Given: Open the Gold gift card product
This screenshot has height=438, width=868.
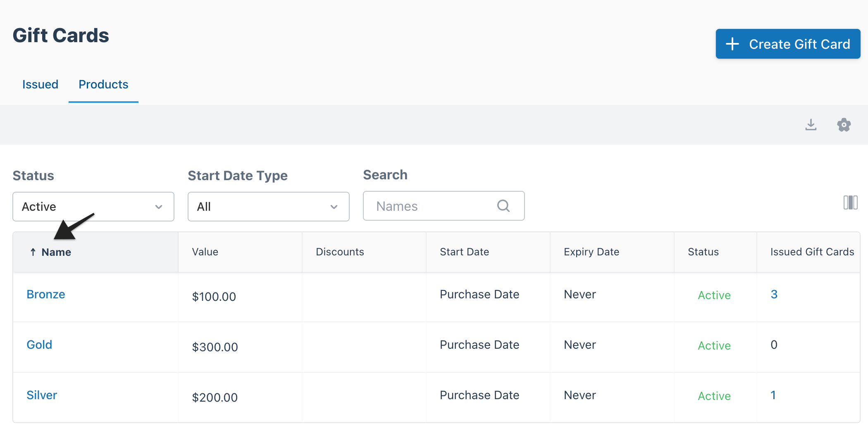Looking at the screenshot, I should coord(39,345).
